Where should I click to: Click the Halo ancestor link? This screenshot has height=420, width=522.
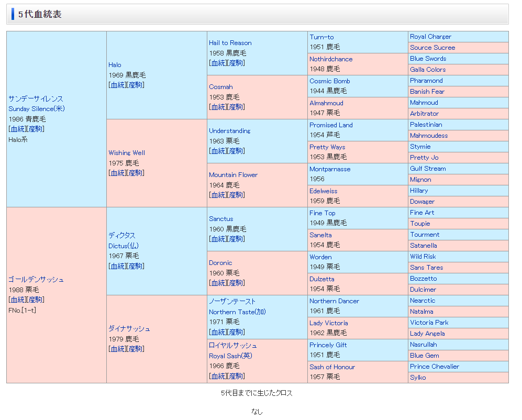(115, 65)
